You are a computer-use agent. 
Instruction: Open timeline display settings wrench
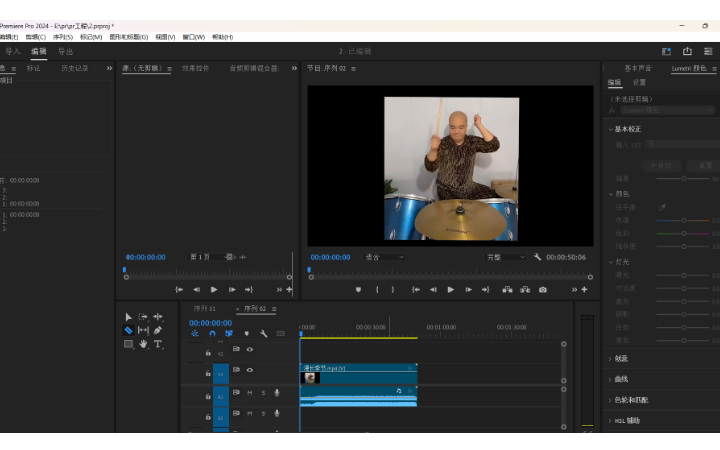coord(264,334)
